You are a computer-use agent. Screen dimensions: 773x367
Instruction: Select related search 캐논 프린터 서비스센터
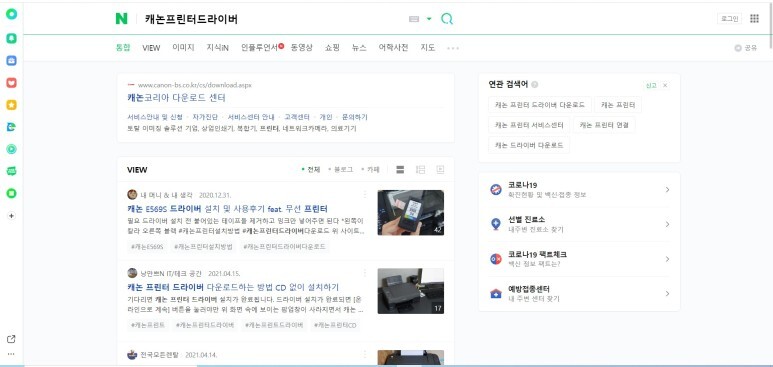(x=529, y=125)
